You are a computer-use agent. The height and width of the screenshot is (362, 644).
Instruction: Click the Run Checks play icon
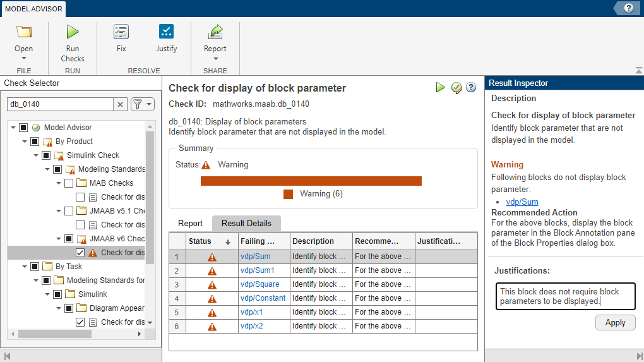tap(73, 32)
